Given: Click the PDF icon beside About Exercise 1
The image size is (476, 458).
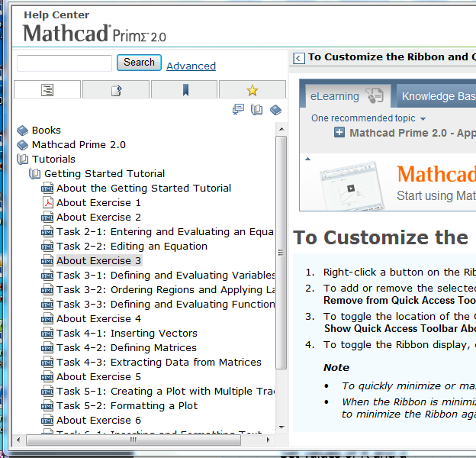Looking at the screenshot, I should coord(47,202).
